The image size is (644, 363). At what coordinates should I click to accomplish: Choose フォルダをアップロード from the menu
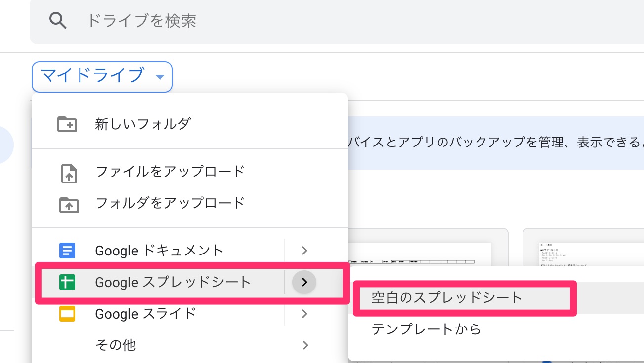tap(170, 203)
